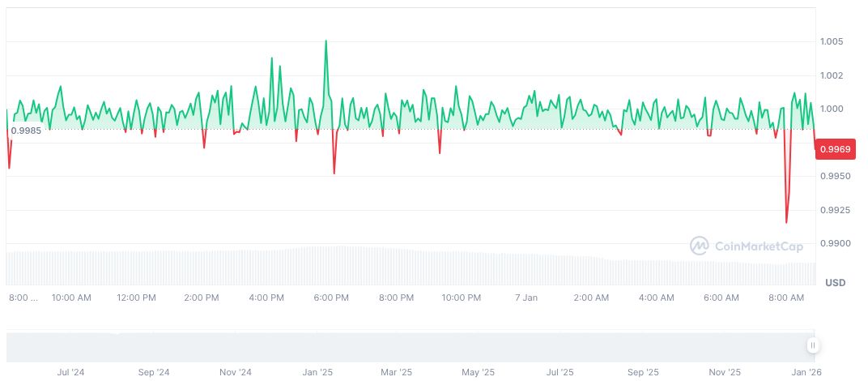Select the 6:00 PM time axis label
The width and height of the screenshot is (868, 381).
tap(331, 298)
